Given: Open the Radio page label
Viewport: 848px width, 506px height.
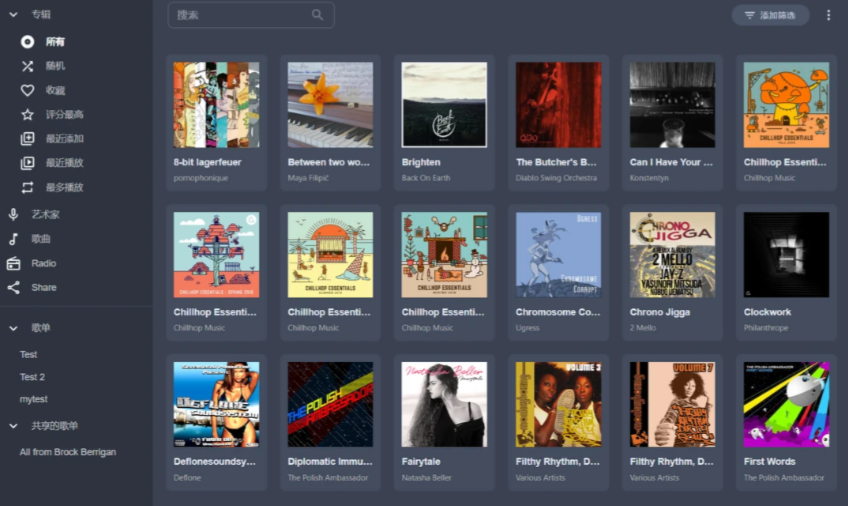Looking at the screenshot, I should (x=44, y=263).
